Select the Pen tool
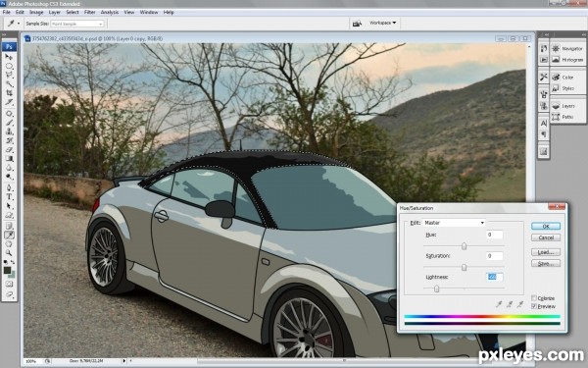 (x=9, y=187)
